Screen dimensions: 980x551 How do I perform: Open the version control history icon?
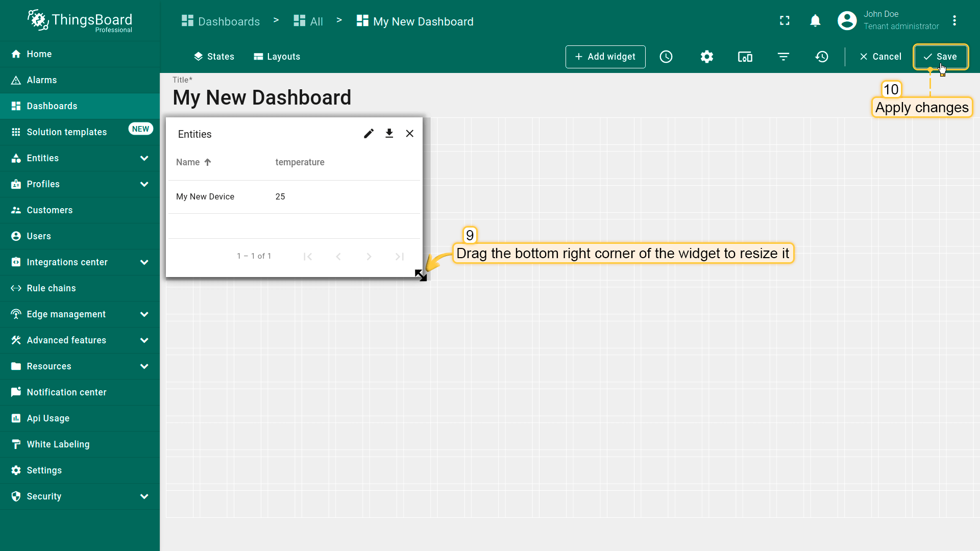[x=822, y=57]
